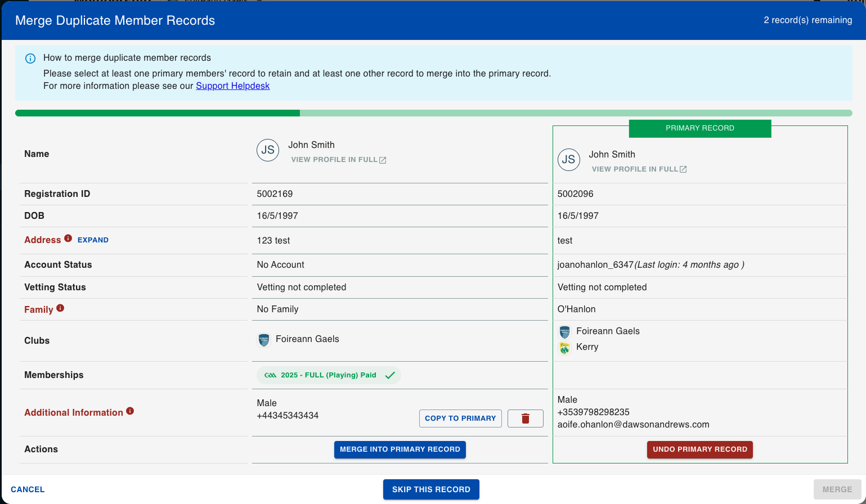
Task: Click the Kerry club name
Action: coord(587,347)
